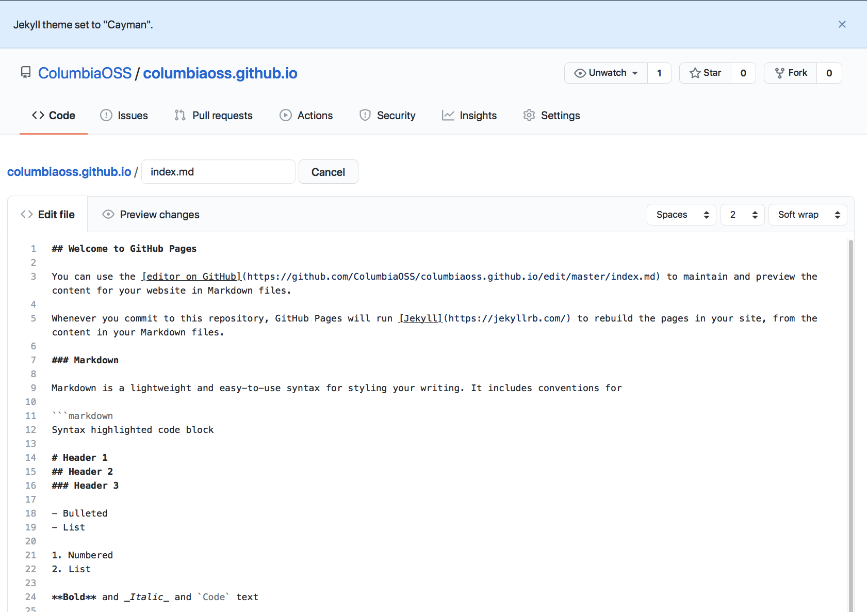This screenshot has width=868, height=612.
Task: Click the Settings gear icon
Action: 529,115
